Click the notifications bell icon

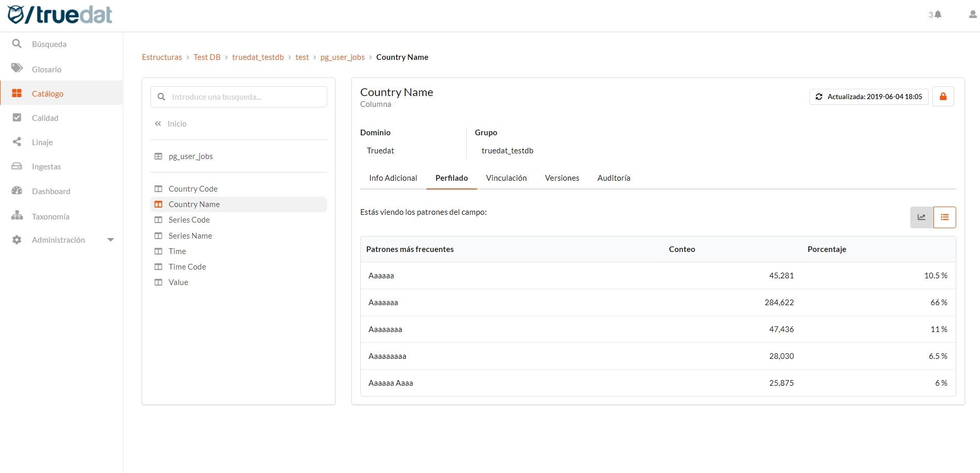tap(938, 14)
